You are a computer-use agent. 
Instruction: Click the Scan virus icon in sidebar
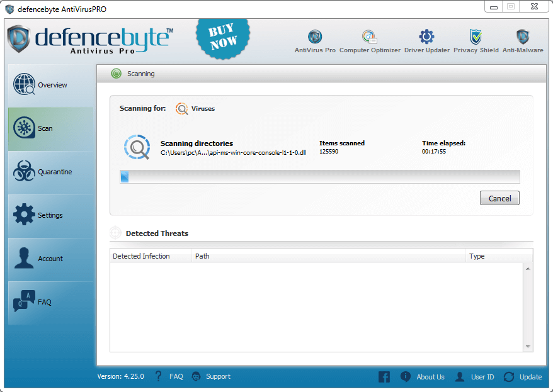click(x=24, y=128)
